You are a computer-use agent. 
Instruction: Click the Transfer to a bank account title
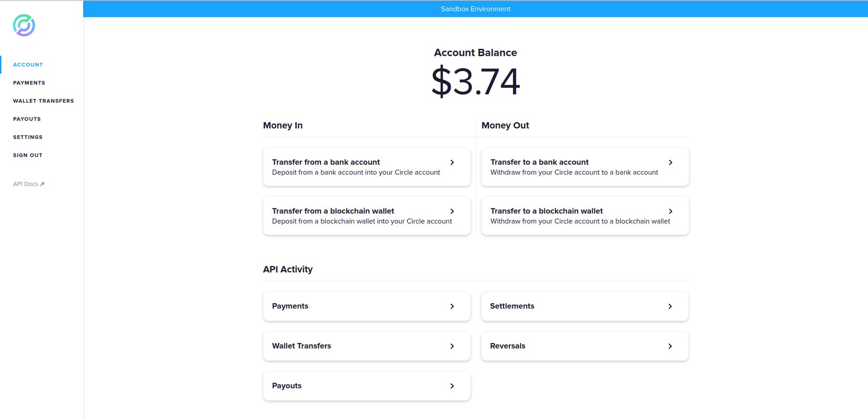coord(539,162)
